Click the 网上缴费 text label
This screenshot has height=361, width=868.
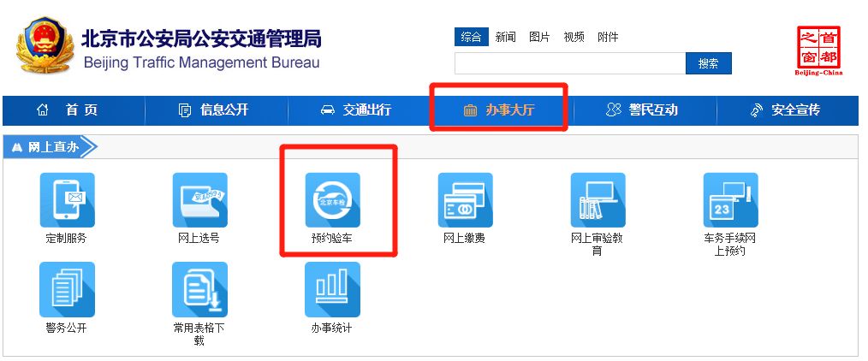465,239
